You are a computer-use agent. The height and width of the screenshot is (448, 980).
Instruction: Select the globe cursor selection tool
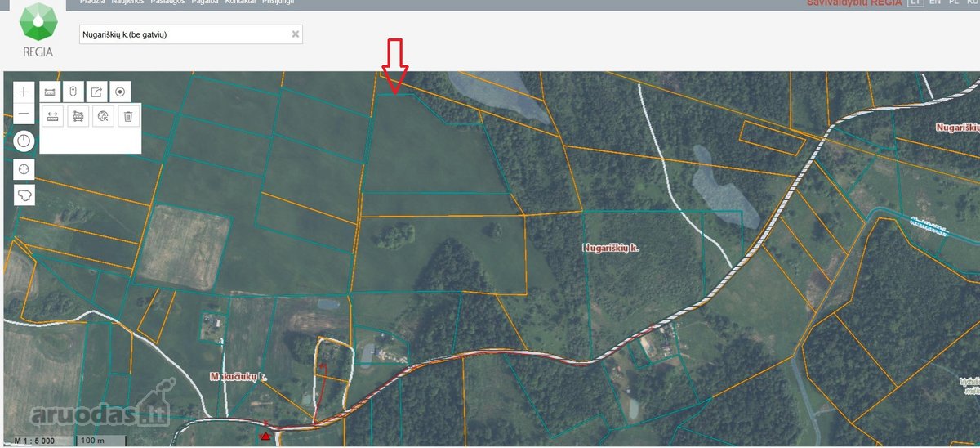[103, 117]
